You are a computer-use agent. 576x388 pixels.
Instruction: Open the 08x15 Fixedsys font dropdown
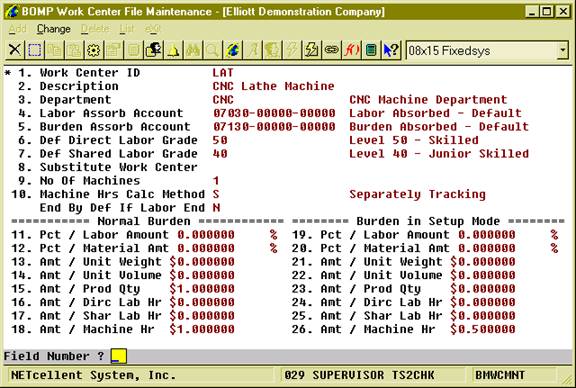[488, 51]
